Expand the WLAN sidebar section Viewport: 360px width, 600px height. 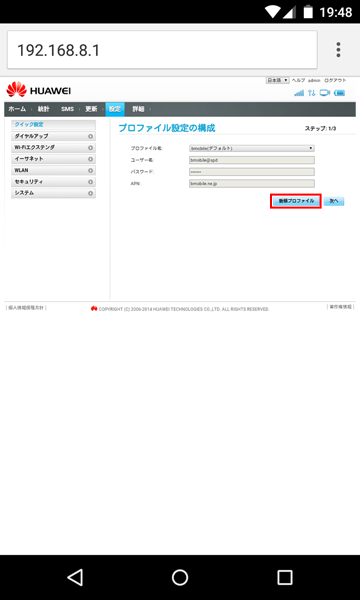pos(53,170)
